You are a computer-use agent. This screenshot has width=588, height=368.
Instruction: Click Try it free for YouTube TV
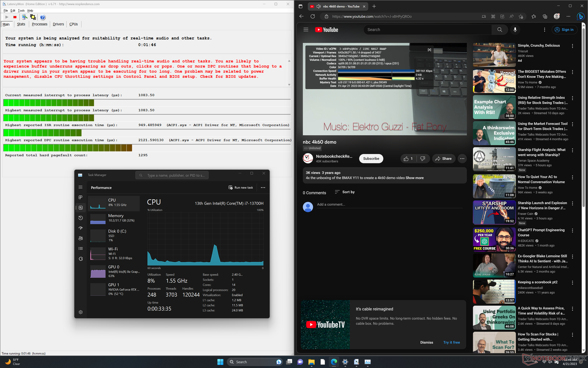pyautogui.click(x=451, y=342)
